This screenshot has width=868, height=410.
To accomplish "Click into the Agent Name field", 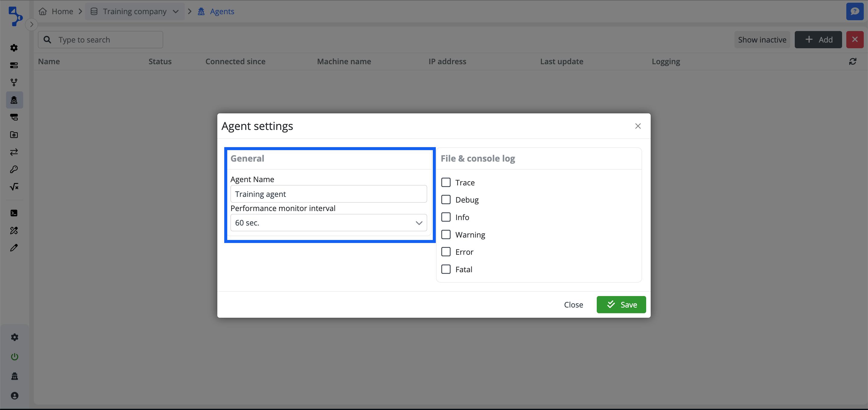I will pyautogui.click(x=328, y=194).
